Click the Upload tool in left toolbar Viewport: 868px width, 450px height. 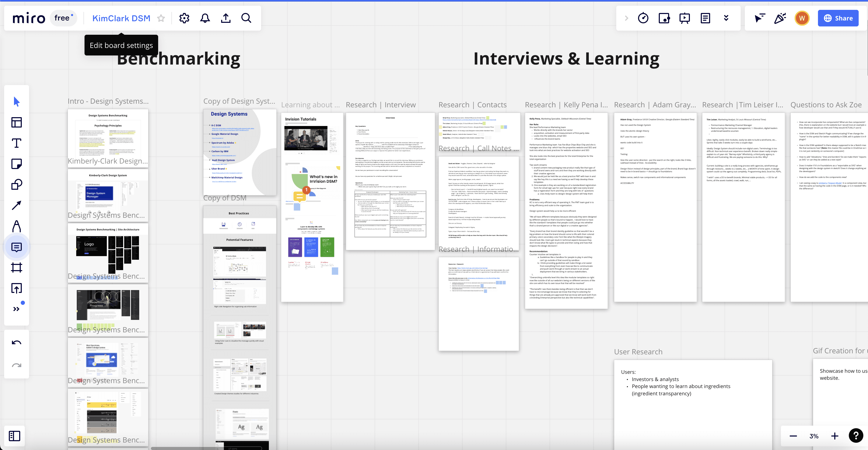pos(17,288)
